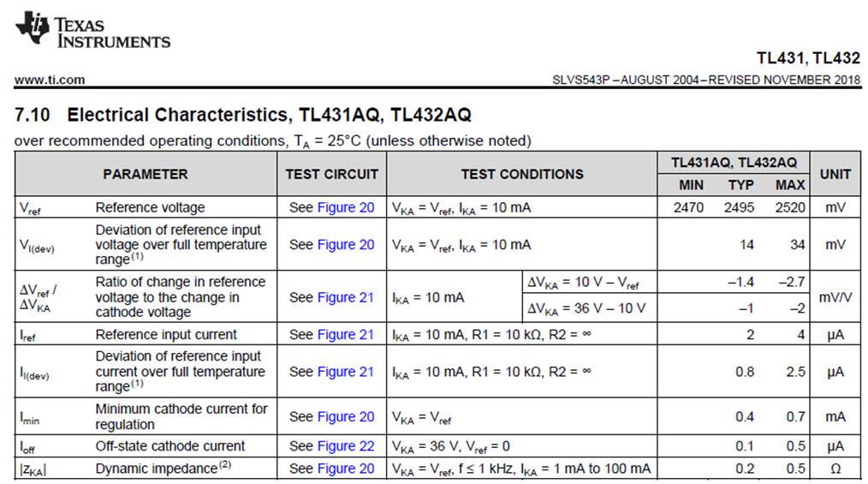
Task: Click the 7.10 Electrical Characteristics heading
Action: [x=243, y=115]
